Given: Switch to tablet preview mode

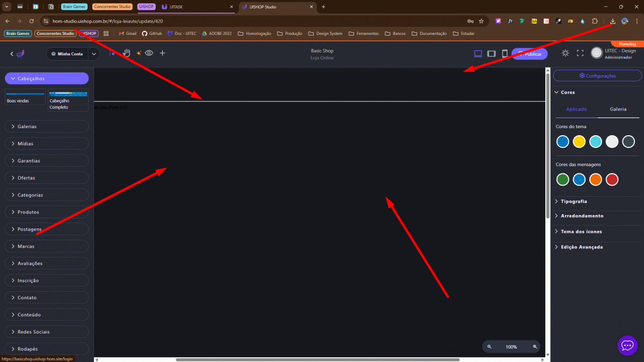Looking at the screenshot, I should 491,54.
